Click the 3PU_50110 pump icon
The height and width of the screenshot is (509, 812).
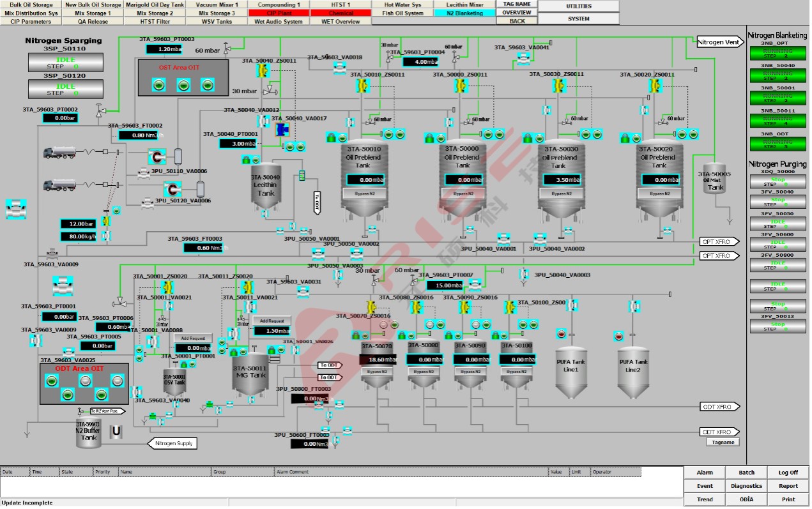pyautogui.click(x=156, y=156)
